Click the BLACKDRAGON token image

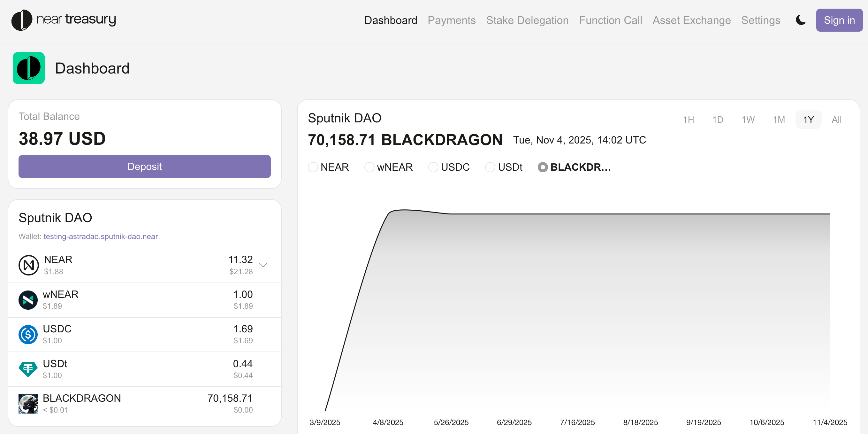pyautogui.click(x=28, y=404)
